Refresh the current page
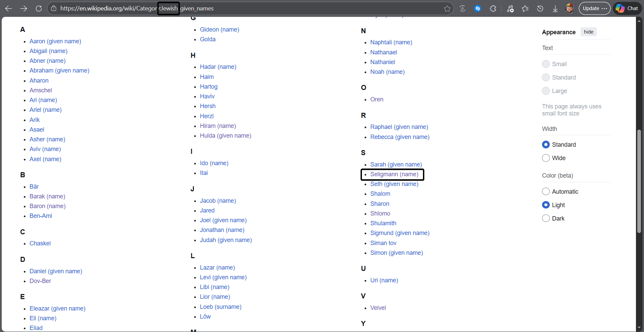Viewport: 644px width, 332px height. tap(39, 8)
